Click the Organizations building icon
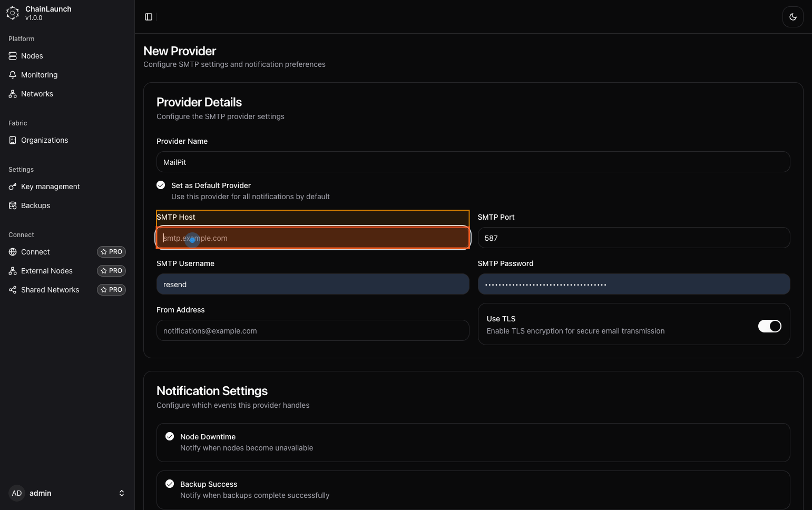Viewport: 812px width, 510px height. (x=13, y=140)
